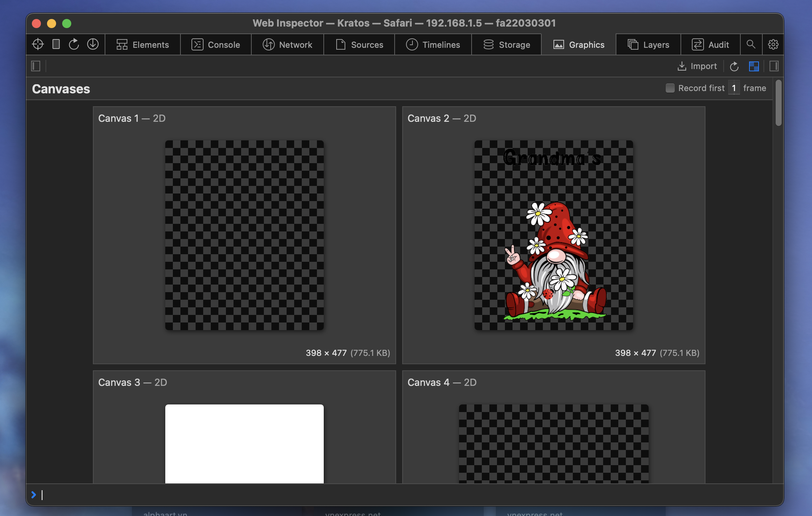Reload the inspected page

(74, 44)
